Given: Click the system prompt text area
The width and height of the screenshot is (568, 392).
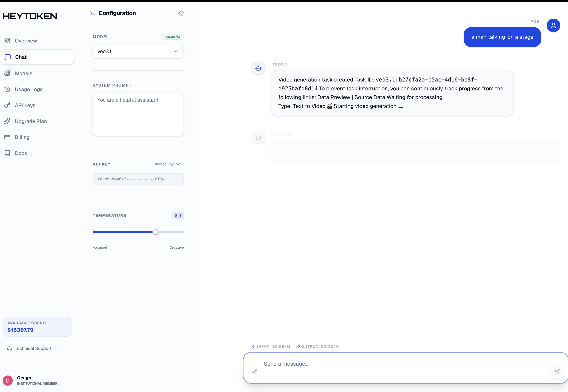Looking at the screenshot, I should click(138, 114).
